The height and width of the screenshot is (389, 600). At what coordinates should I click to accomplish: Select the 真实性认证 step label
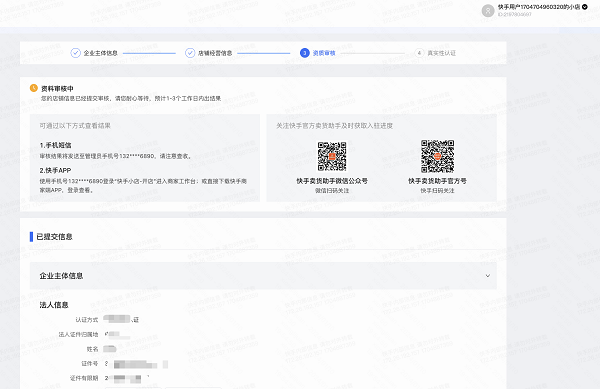(441, 53)
